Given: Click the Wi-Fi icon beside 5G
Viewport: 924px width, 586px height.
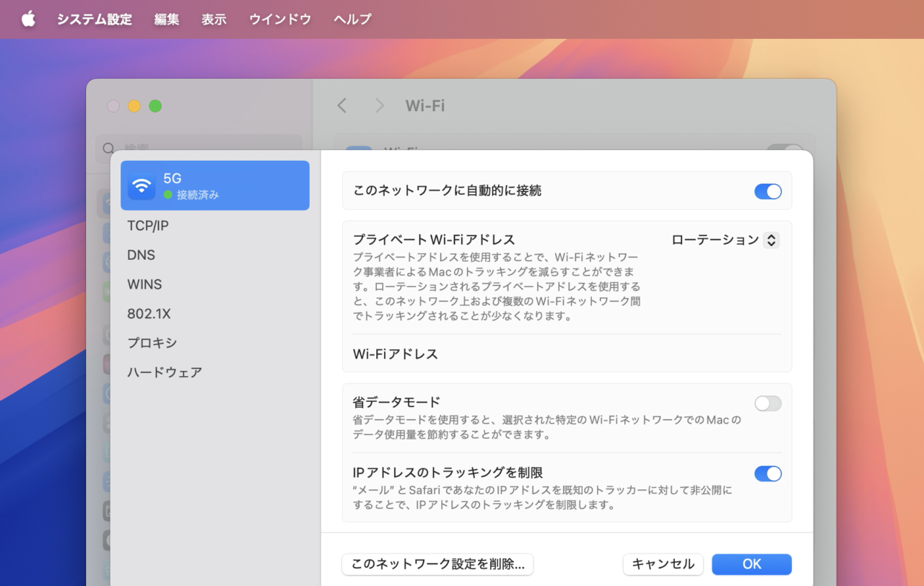Looking at the screenshot, I should click(x=141, y=185).
